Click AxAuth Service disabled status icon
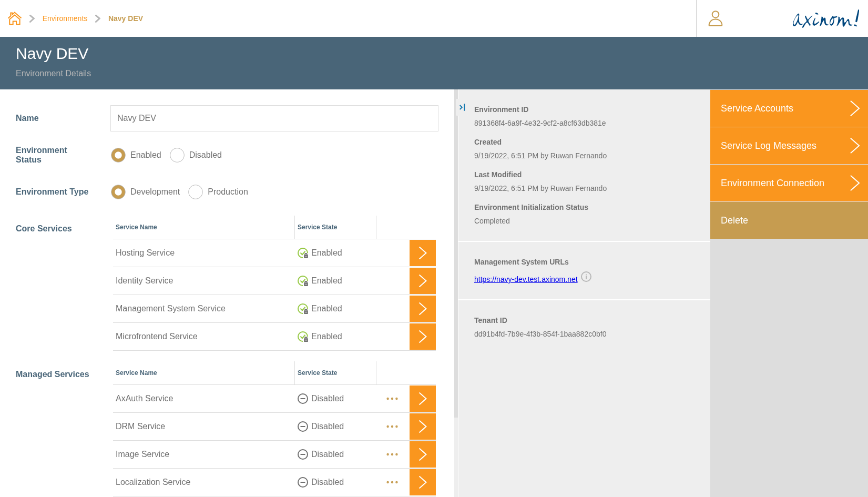Screen dimensions: 868x497 pyautogui.click(x=303, y=399)
